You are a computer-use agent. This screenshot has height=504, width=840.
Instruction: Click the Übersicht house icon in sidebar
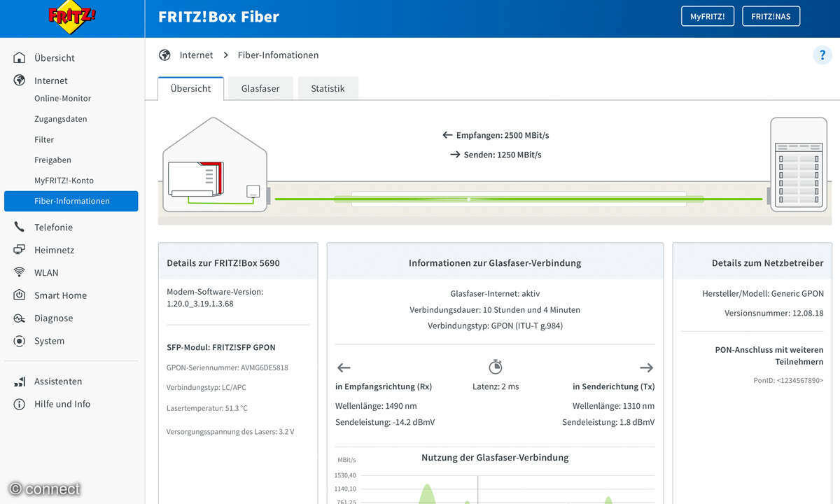pyautogui.click(x=20, y=57)
